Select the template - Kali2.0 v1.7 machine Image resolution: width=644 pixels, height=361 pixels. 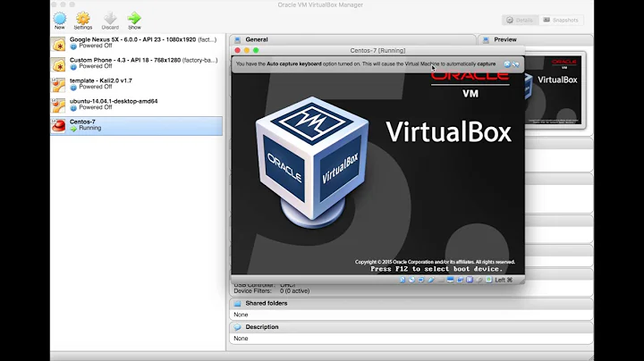click(136, 84)
